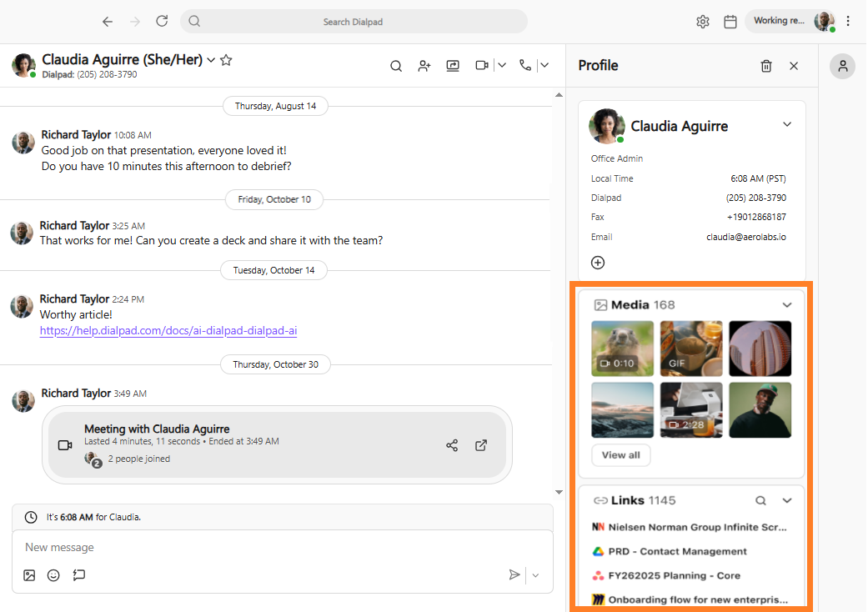This screenshot has height=612, width=868.
Task: Open the top bar three-dot menu
Action: coord(847,21)
